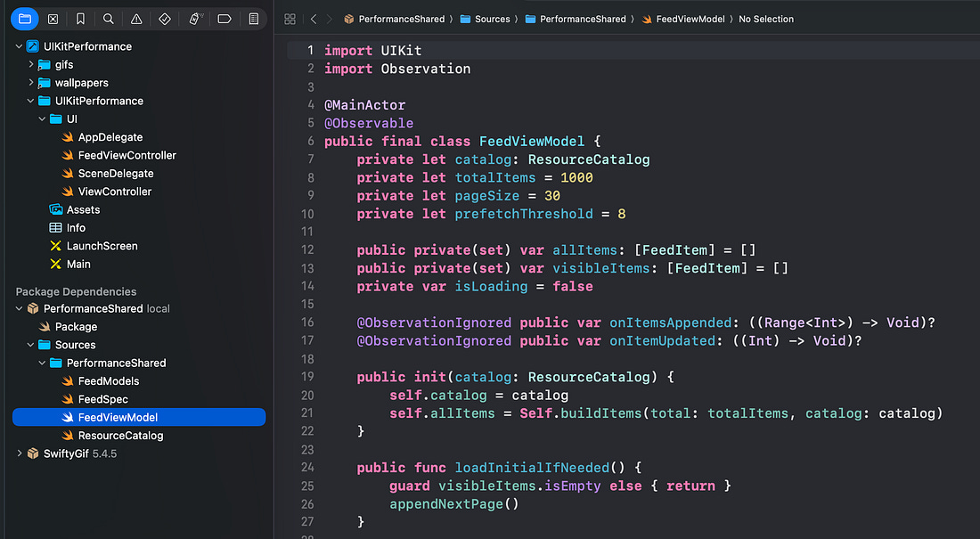Click the prefetchThreshold property

point(524,214)
